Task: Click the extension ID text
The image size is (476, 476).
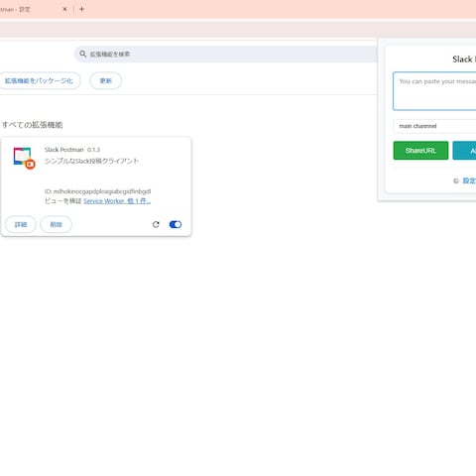Action: pyautogui.click(x=98, y=191)
